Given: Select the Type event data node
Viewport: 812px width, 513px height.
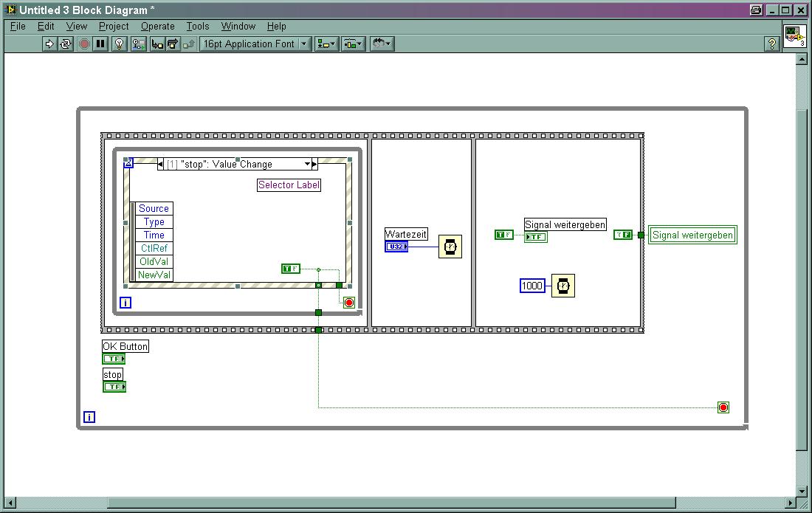Looking at the screenshot, I should tap(154, 222).
